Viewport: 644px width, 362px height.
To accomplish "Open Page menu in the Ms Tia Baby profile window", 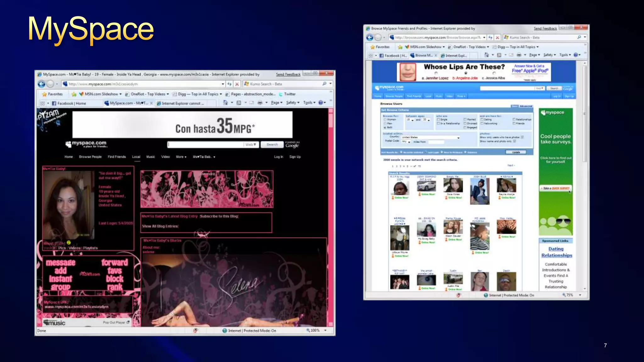I will (x=276, y=103).
